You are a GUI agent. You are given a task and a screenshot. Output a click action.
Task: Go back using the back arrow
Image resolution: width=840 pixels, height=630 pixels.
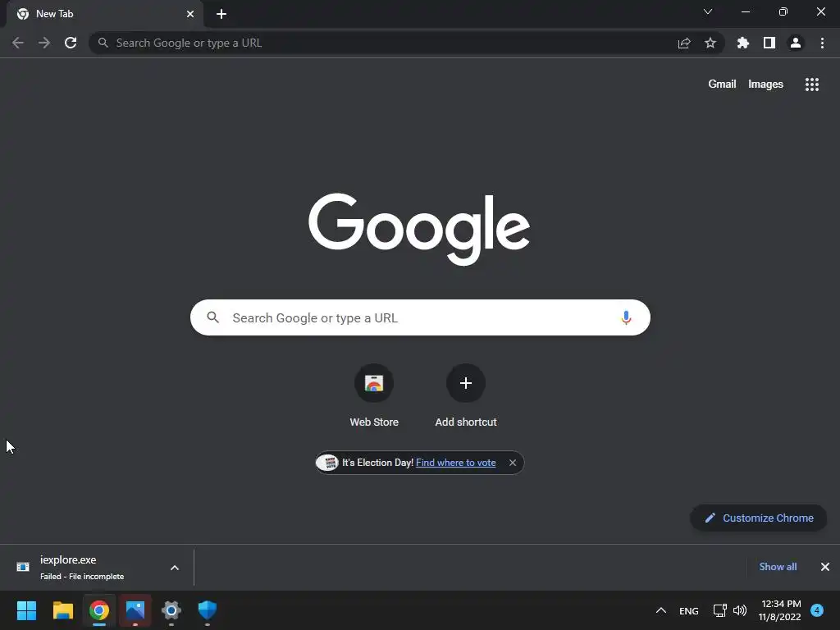tap(18, 43)
